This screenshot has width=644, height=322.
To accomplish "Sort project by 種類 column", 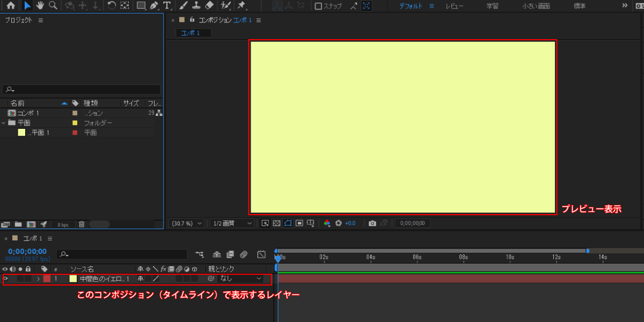I will click(91, 103).
